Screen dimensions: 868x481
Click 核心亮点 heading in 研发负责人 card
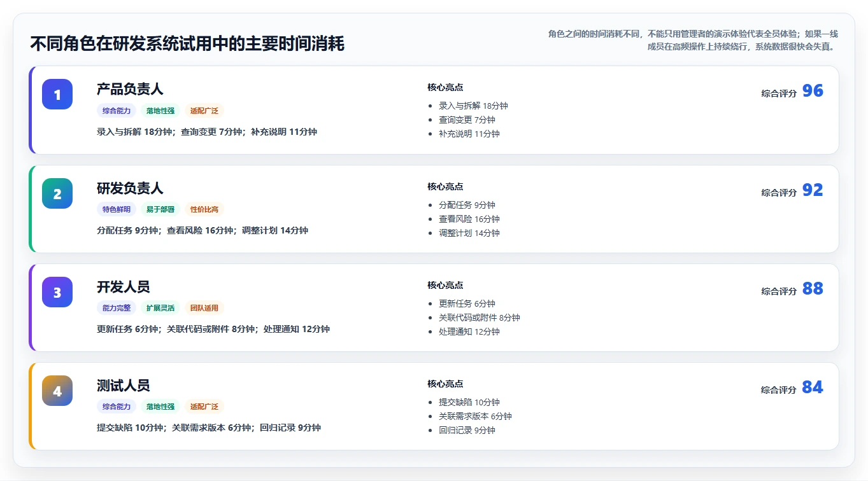coord(445,187)
